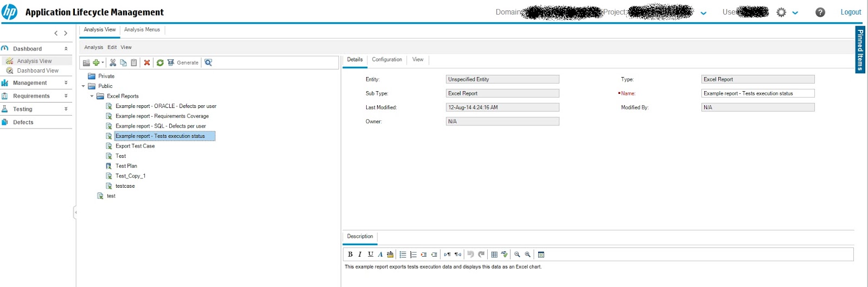Select the Private folder
The image size is (868, 287).
[106, 76]
